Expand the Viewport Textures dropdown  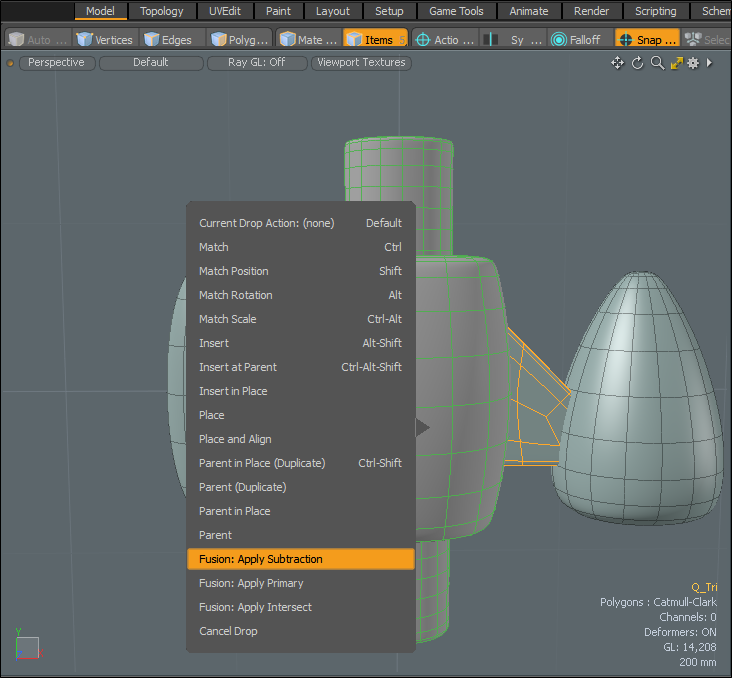click(x=361, y=63)
